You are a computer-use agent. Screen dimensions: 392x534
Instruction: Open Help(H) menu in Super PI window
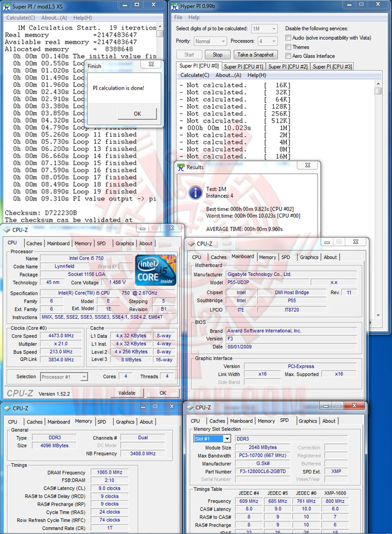pyautogui.click(x=82, y=17)
